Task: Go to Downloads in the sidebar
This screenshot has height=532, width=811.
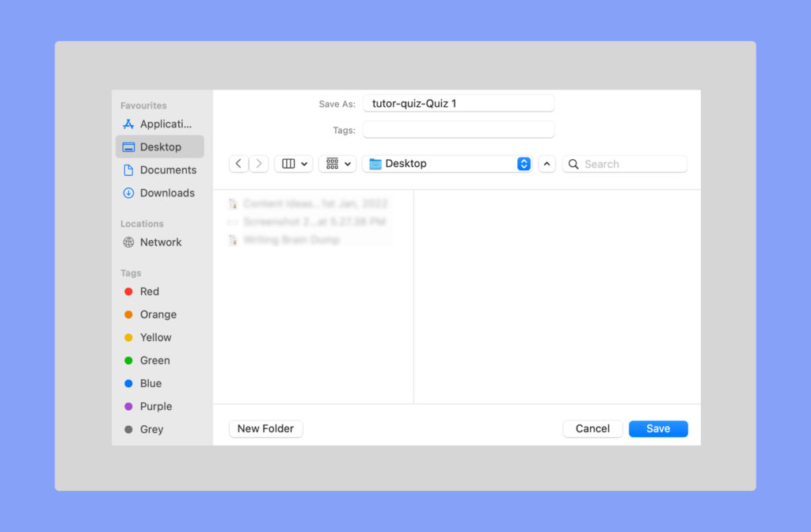Action: [166, 192]
